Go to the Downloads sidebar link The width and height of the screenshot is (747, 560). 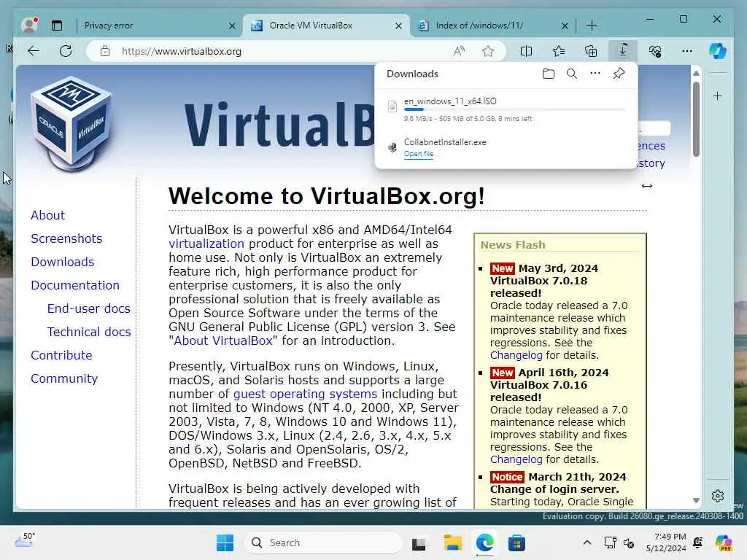(63, 262)
